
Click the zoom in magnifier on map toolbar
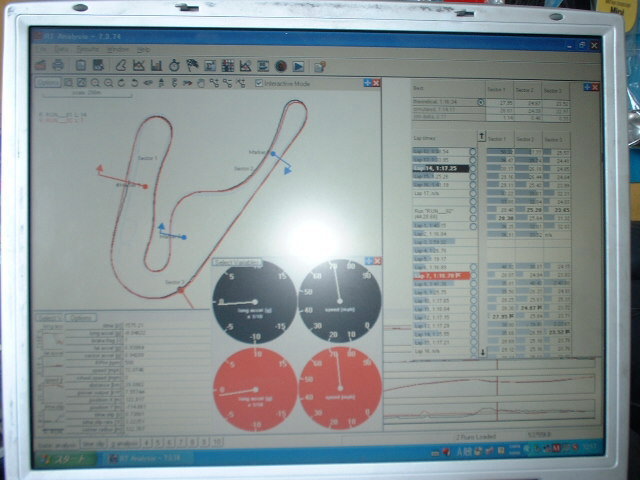[x=95, y=83]
